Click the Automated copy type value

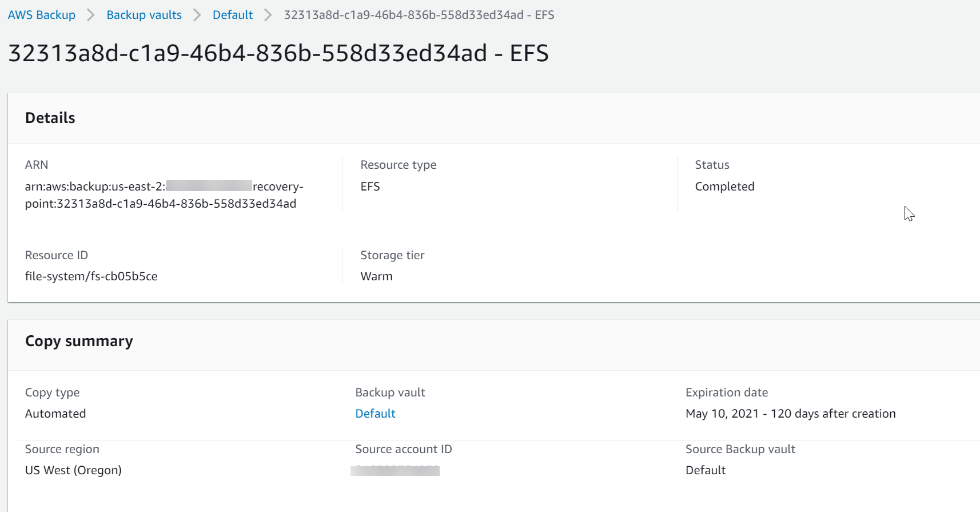(x=55, y=414)
